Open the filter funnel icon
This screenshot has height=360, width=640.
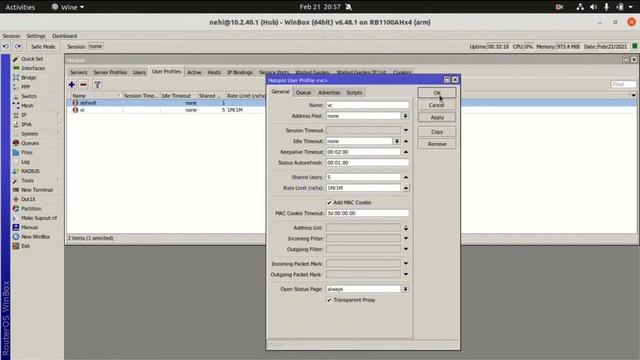(x=97, y=84)
